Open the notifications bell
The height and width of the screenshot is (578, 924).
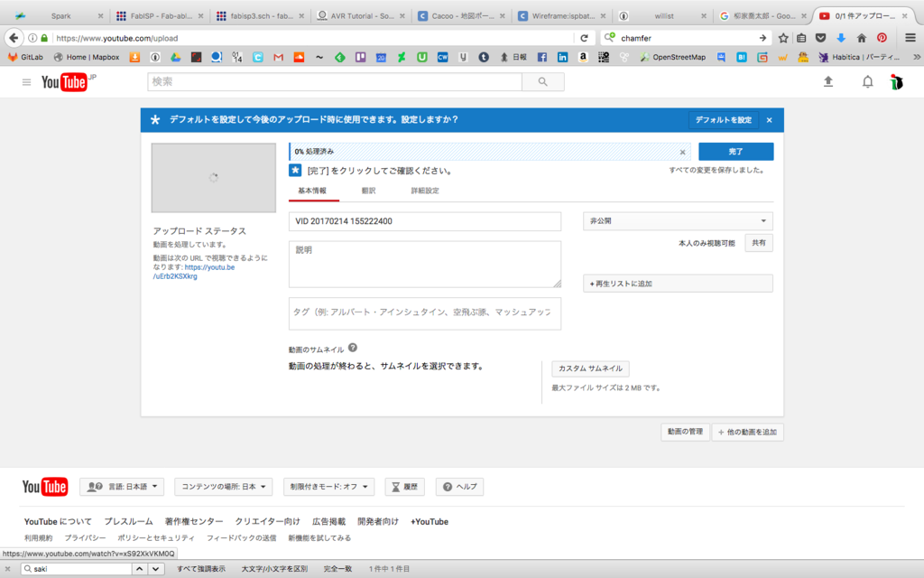pyautogui.click(x=867, y=82)
